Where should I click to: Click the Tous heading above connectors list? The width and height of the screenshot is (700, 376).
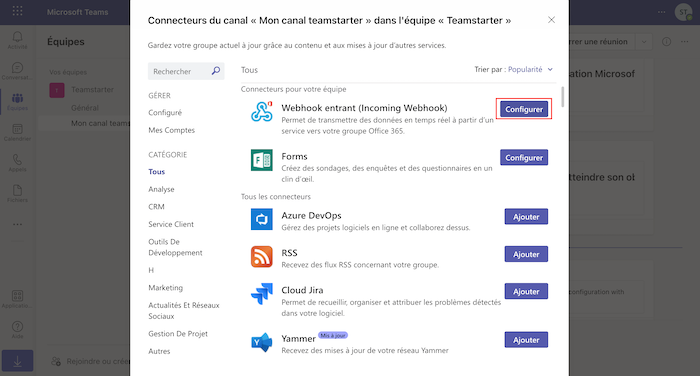coord(249,70)
